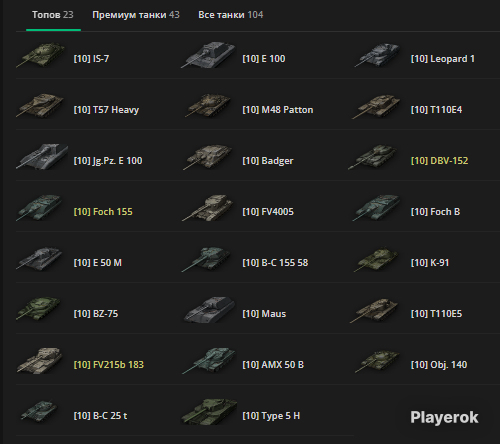Click the Foch B tank icon
Screen dimensions: 500x444
pyautogui.click(x=377, y=208)
